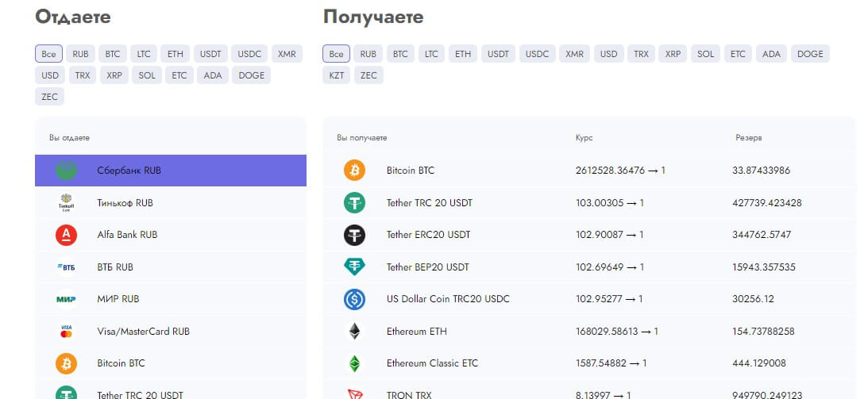This screenshot has width=868, height=399.
Task: Click the MIR payment system icon
Action: (x=66, y=299)
